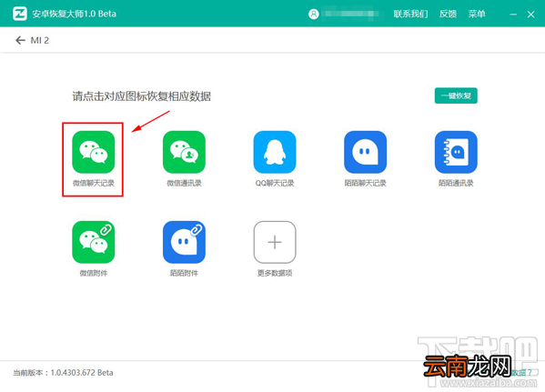Open 反馈 feedback link

tap(448, 14)
